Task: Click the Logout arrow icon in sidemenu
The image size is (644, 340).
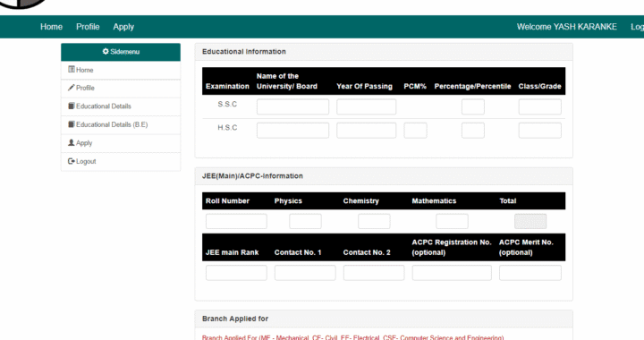Action: pyautogui.click(x=72, y=161)
